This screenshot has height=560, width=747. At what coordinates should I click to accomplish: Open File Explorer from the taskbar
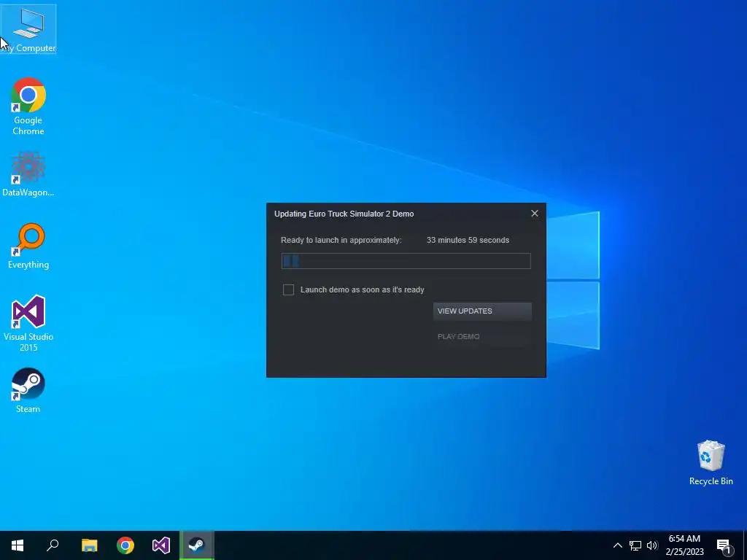[89, 545]
